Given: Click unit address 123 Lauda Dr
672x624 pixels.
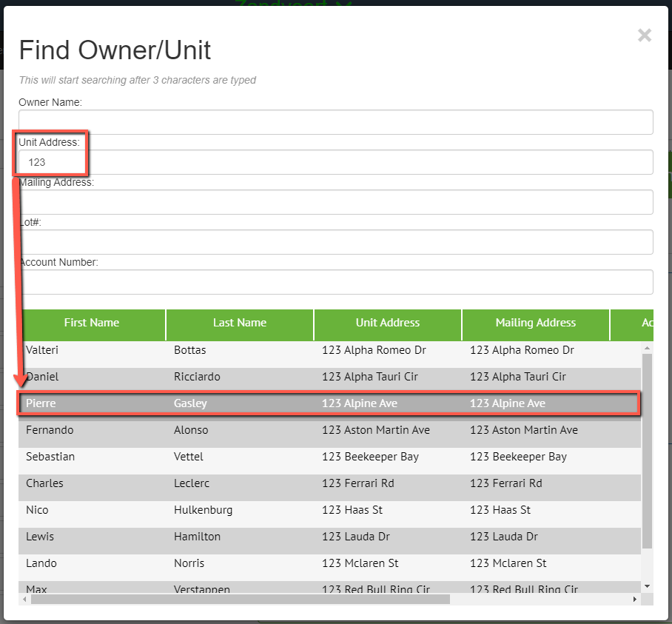Looking at the screenshot, I should tap(356, 536).
